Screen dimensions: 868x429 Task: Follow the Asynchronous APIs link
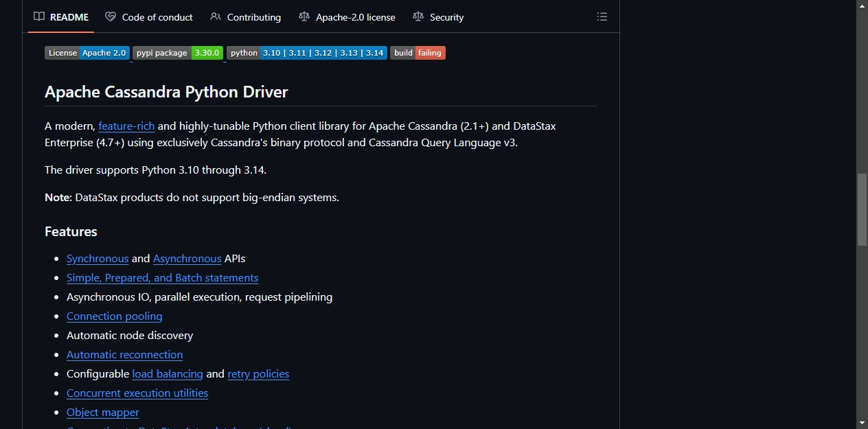tap(187, 259)
